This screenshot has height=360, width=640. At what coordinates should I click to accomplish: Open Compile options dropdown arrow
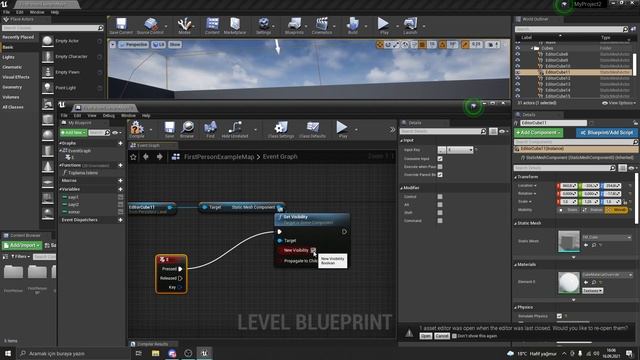[x=151, y=130]
